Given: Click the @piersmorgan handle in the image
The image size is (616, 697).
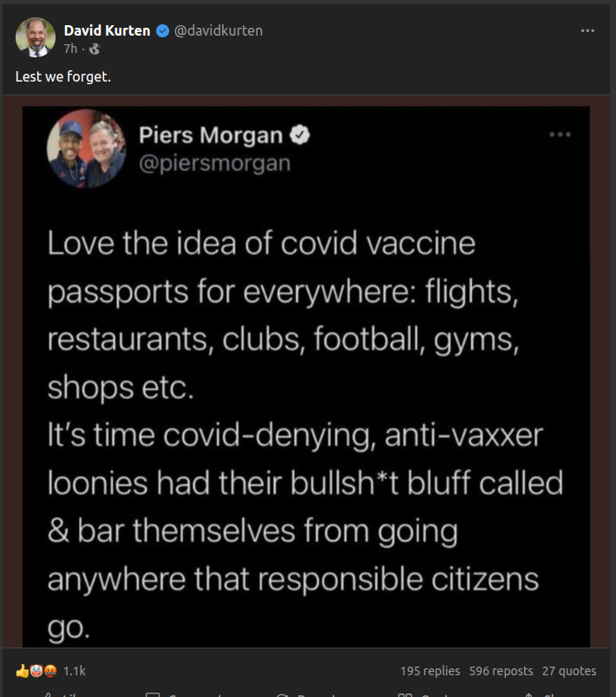Looking at the screenshot, I should click(x=215, y=163).
